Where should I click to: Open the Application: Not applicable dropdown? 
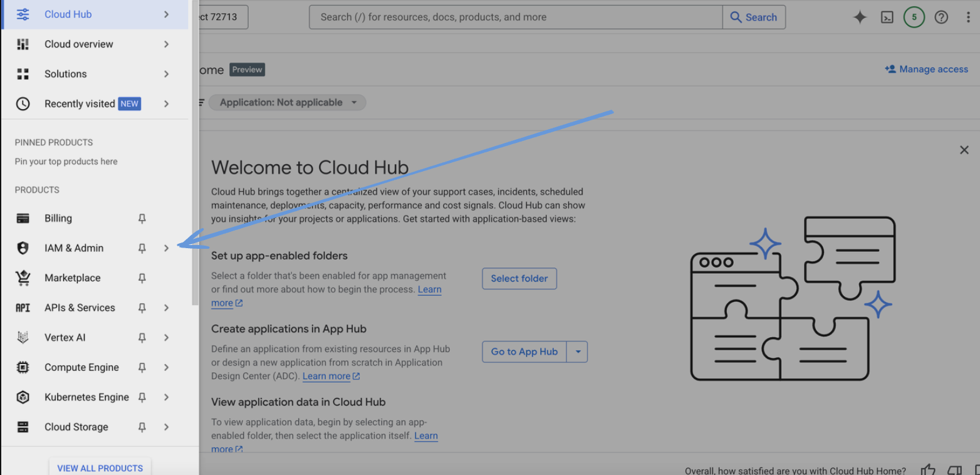click(287, 103)
